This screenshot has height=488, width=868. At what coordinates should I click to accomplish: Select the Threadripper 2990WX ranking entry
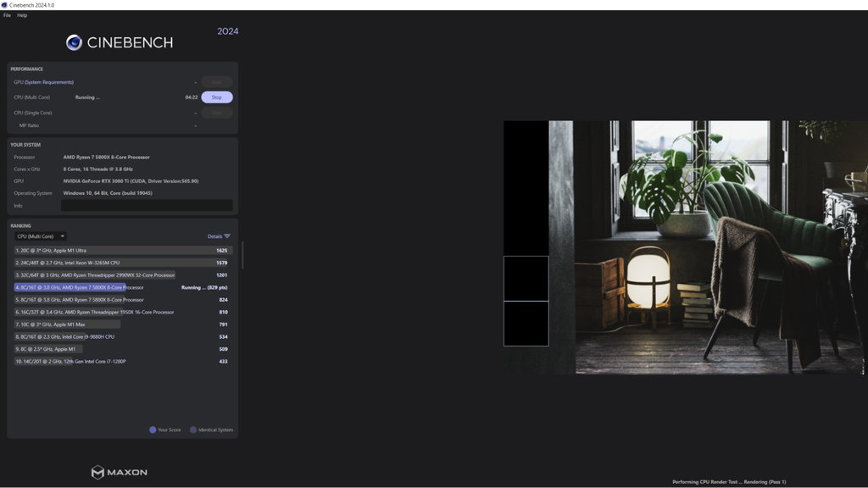[x=121, y=275]
